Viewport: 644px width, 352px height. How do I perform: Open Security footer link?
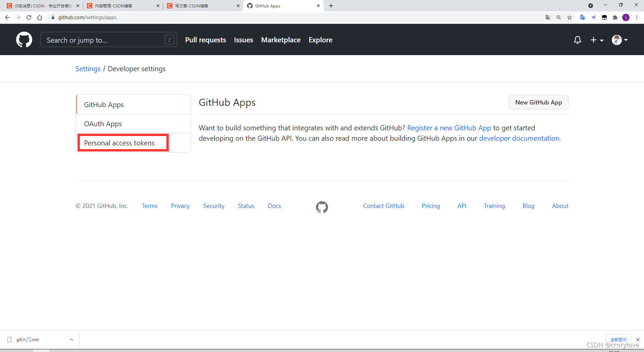(x=214, y=206)
